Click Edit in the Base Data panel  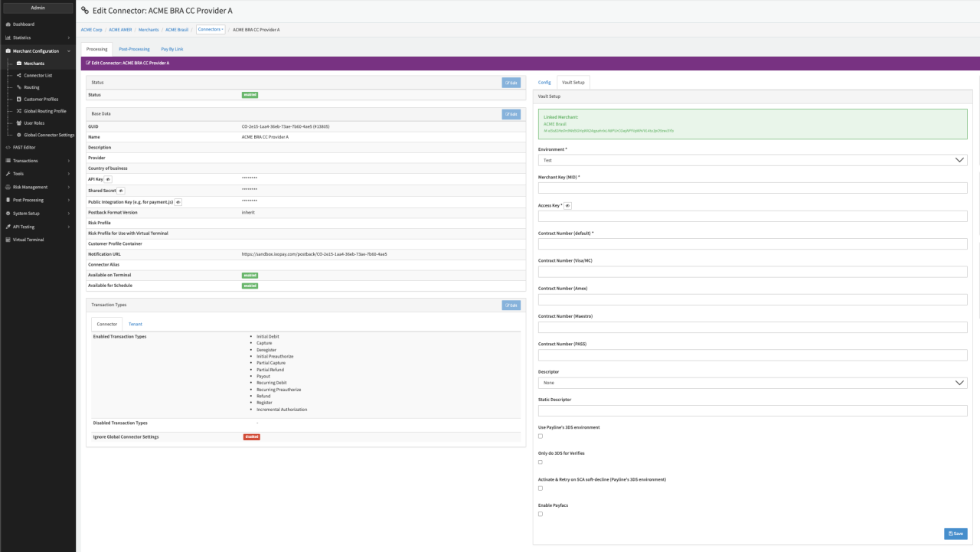511,114
